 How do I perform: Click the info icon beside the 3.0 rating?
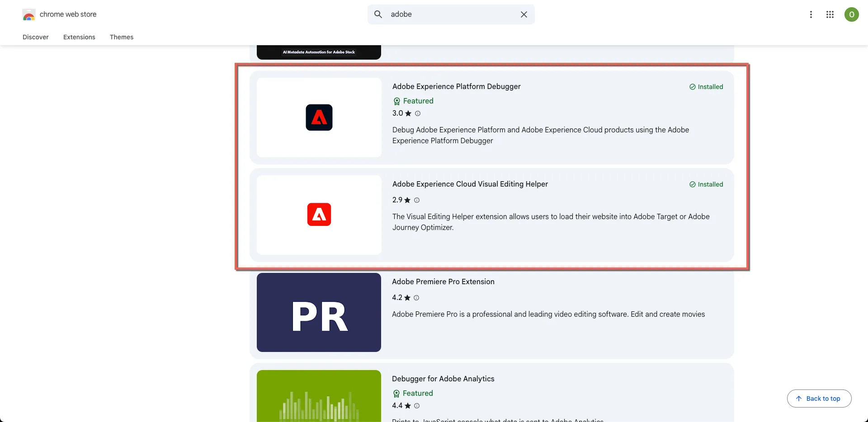pyautogui.click(x=418, y=113)
